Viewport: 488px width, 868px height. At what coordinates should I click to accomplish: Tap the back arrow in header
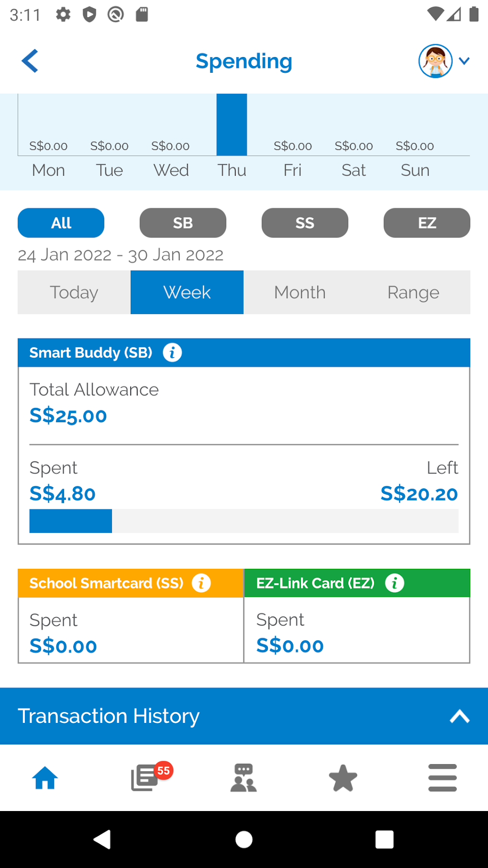click(x=30, y=61)
